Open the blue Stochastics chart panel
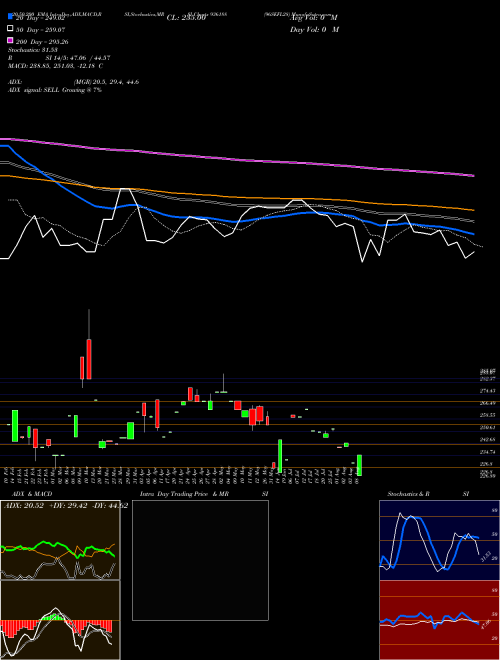The height and width of the screenshot is (660, 500). pyautogui.click(x=439, y=540)
